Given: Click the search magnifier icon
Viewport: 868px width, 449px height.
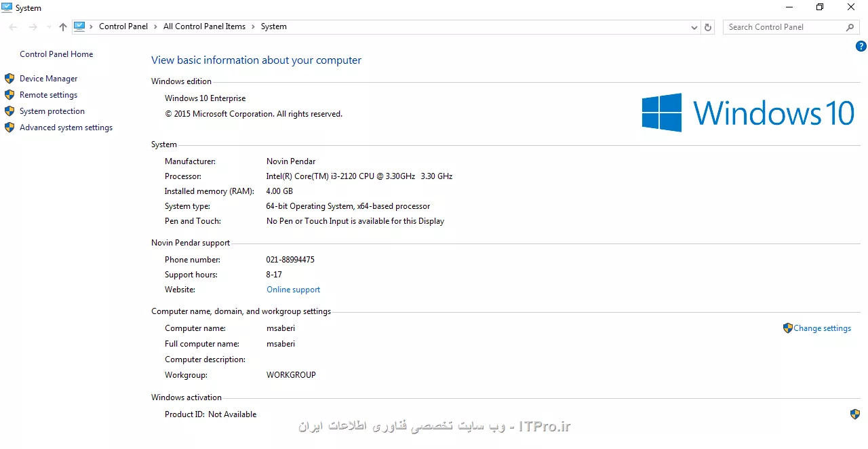Looking at the screenshot, I should coord(850,27).
